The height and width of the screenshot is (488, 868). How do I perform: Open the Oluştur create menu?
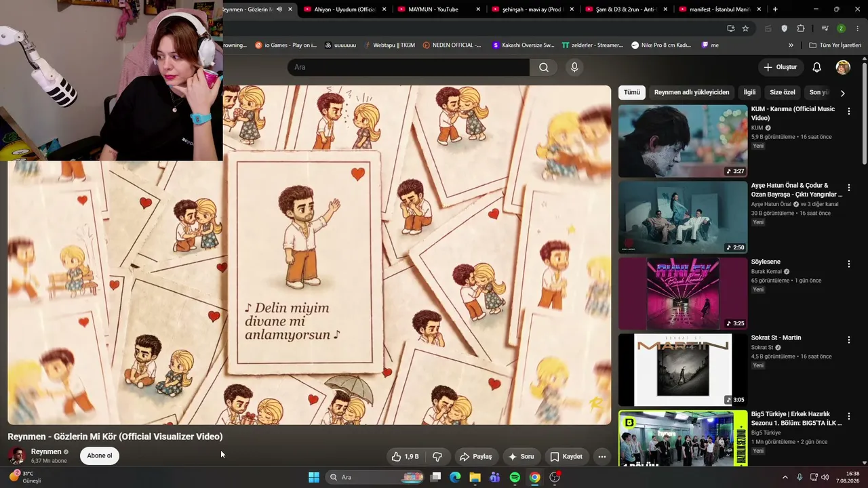pyautogui.click(x=781, y=67)
